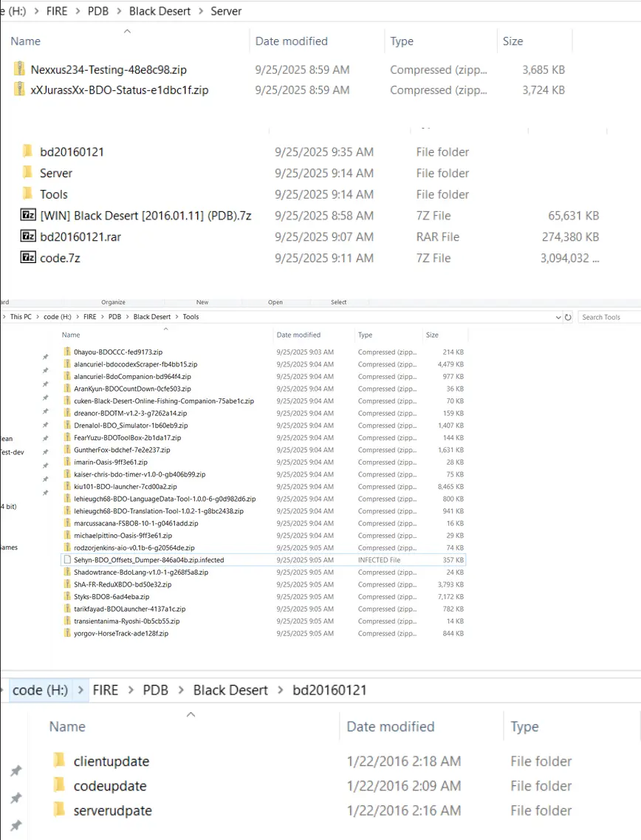
Task: Expand chevron after PDB in top Server breadcrumb
Action: [x=118, y=11]
